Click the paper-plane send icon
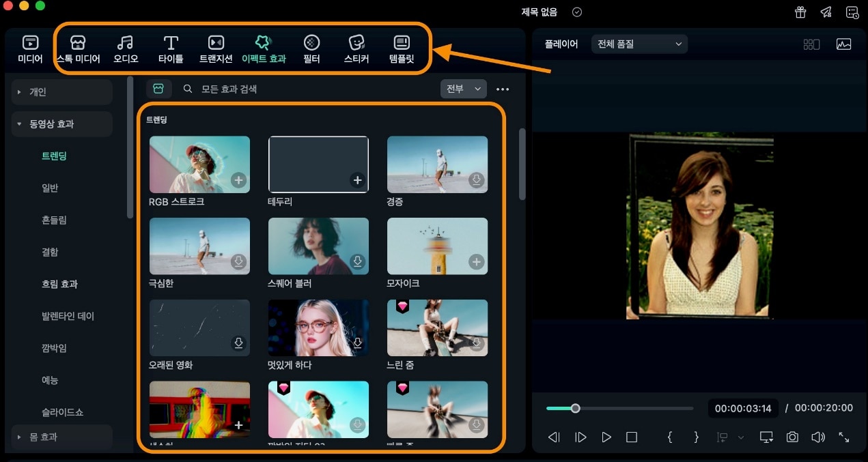The height and width of the screenshot is (462, 868). (826, 12)
